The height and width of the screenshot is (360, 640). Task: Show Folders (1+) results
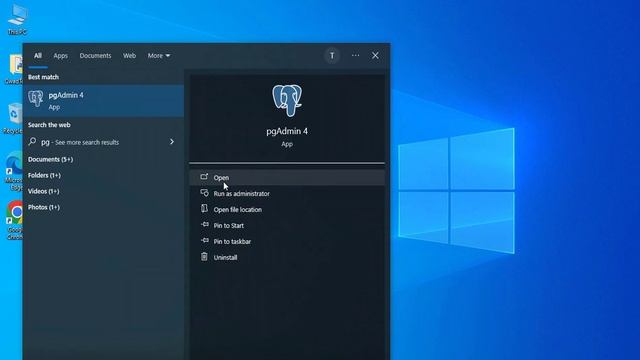click(44, 175)
